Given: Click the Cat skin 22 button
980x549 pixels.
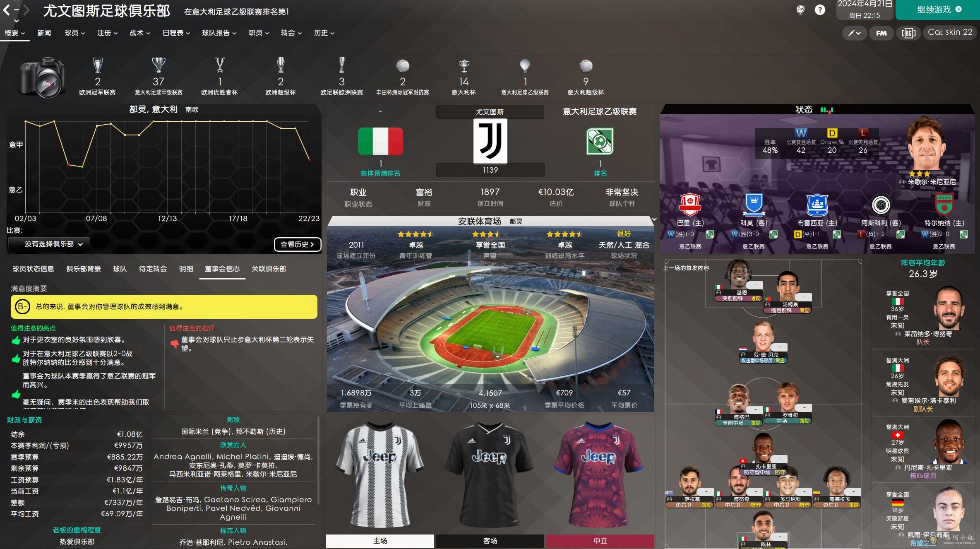Looking at the screenshot, I should click(950, 32).
